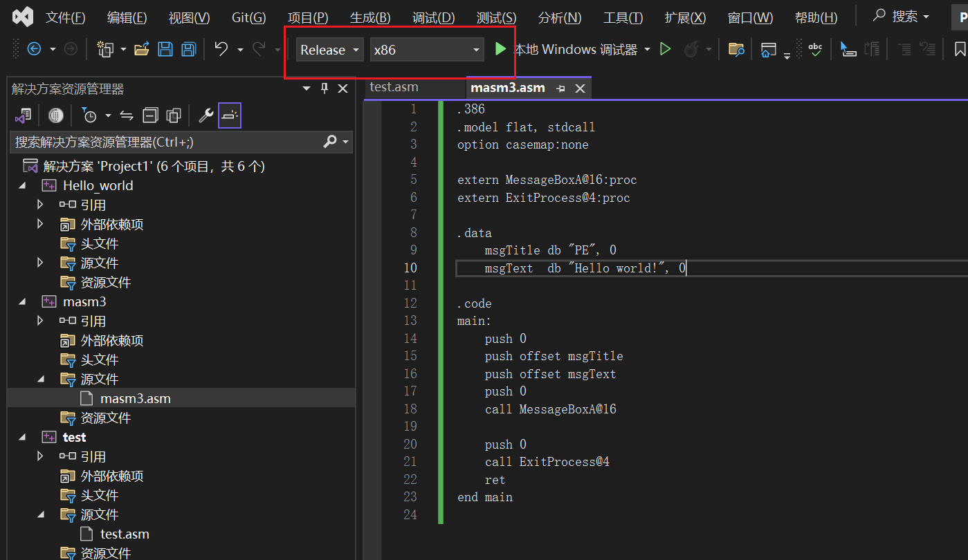Open the Git(G) menu
Viewport: 968px width, 560px height.
click(248, 17)
